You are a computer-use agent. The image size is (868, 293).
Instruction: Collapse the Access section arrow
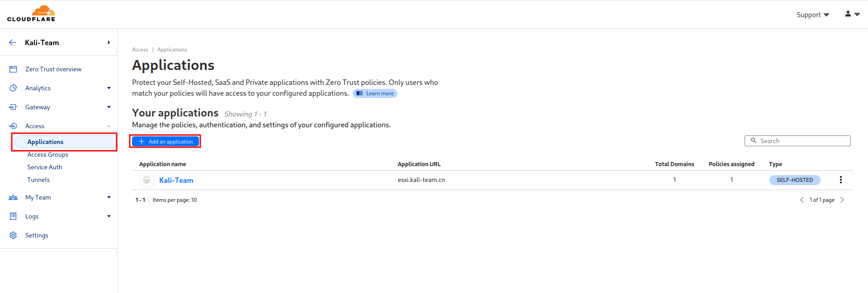[x=109, y=126]
